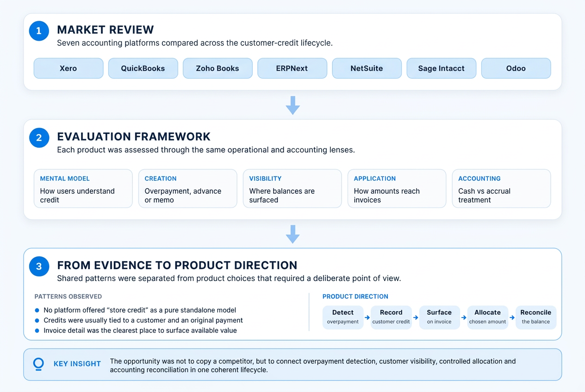This screenshot has width=585, height=392.
Task: Click the PATTERNS OBSERVED label
Action: (x=68, y=296)
